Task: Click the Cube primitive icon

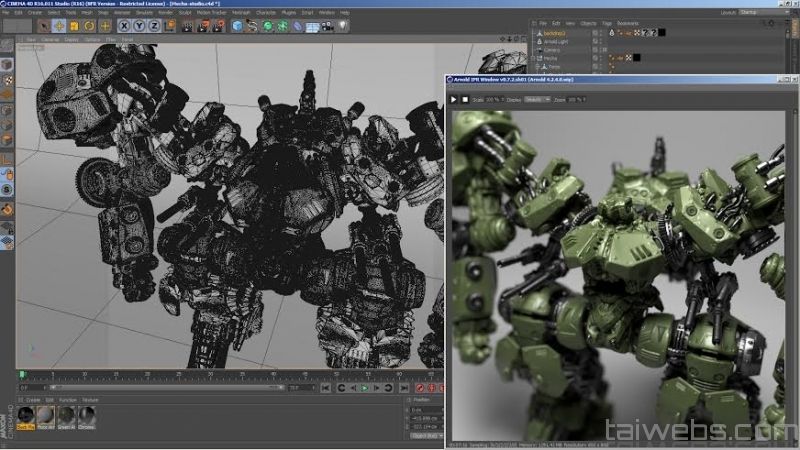Action: coord(237,25)
